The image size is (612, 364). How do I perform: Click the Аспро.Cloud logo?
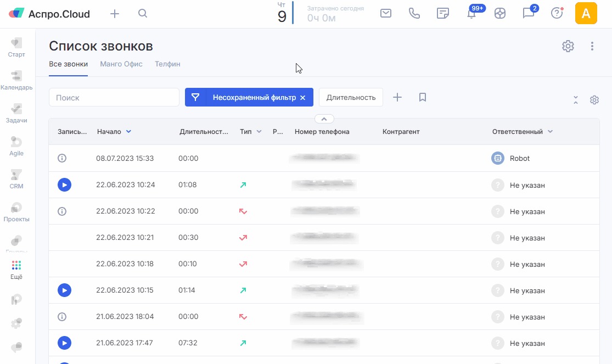point(49,14)
